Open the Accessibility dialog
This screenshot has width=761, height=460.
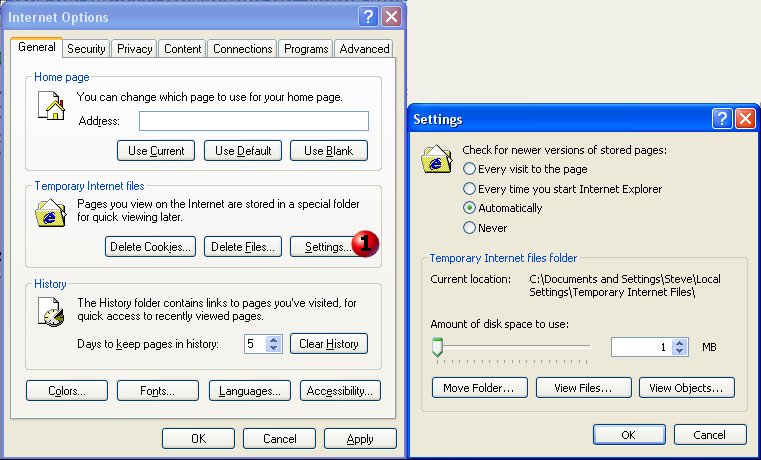(x=340, y=391)
